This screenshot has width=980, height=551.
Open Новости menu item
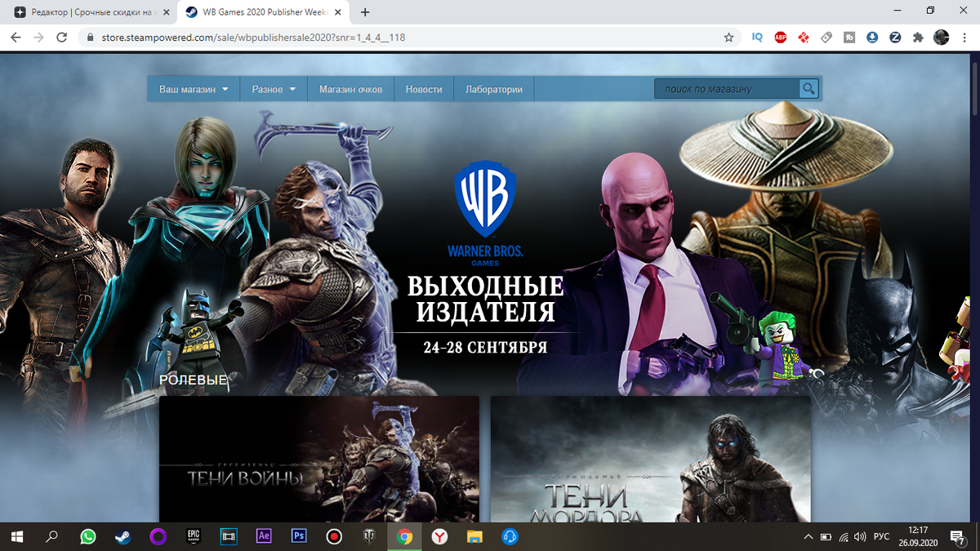(424, 89)
